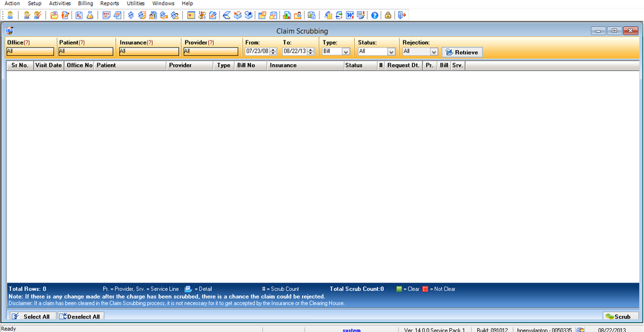Click the Scrub button
Image resolution: width=644 pixels, height=332 pixels.
click(x=618, y=317)
